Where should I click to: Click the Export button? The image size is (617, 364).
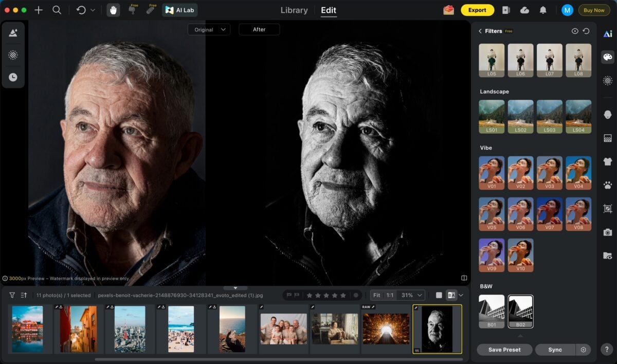coord(477,10)
